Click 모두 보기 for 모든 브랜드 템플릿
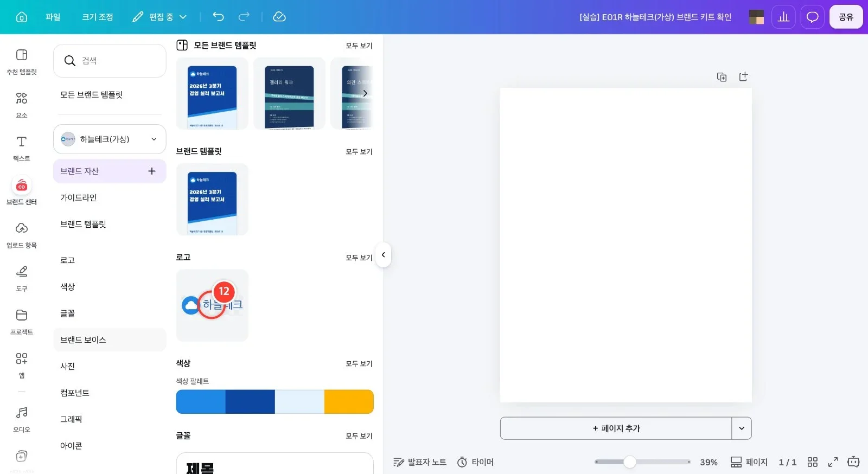Screen dimensions: 868x474 (359, 46)
